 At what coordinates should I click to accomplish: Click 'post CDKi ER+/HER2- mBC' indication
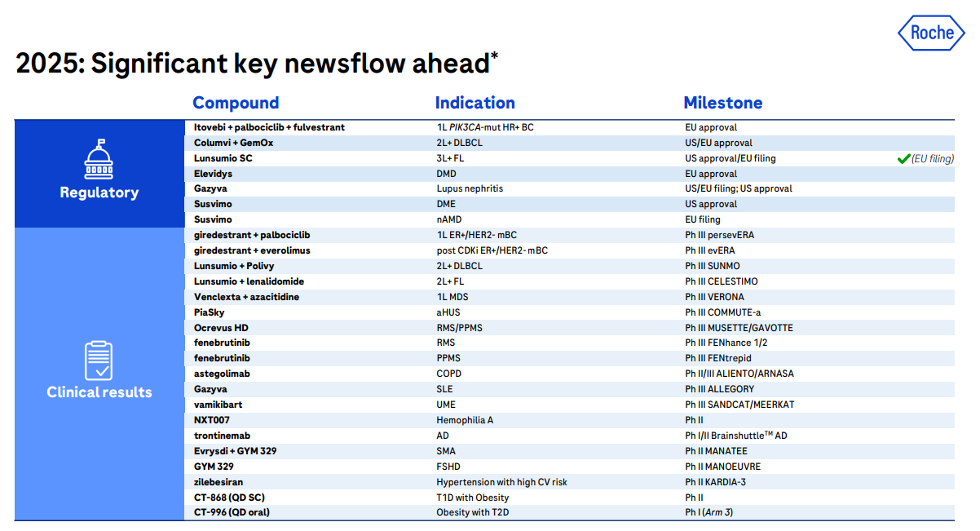point(492,250)
